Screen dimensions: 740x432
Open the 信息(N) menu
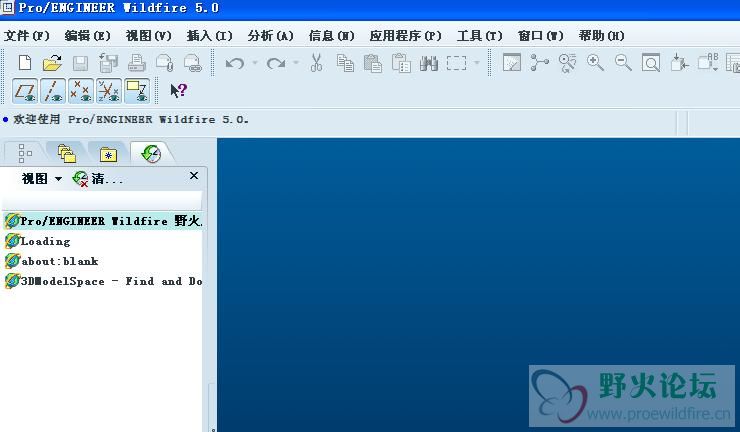tap(331, 35)
